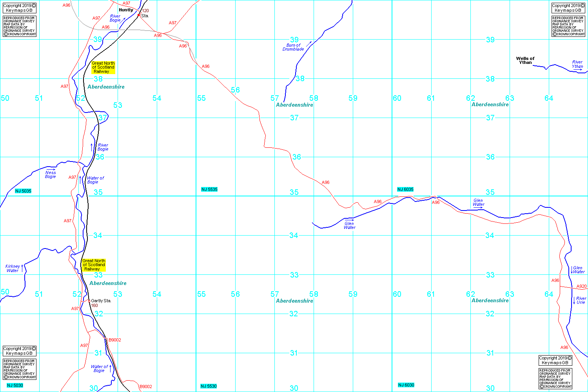Click the yellow railway label above Gartly station

[x=94, y=265]
